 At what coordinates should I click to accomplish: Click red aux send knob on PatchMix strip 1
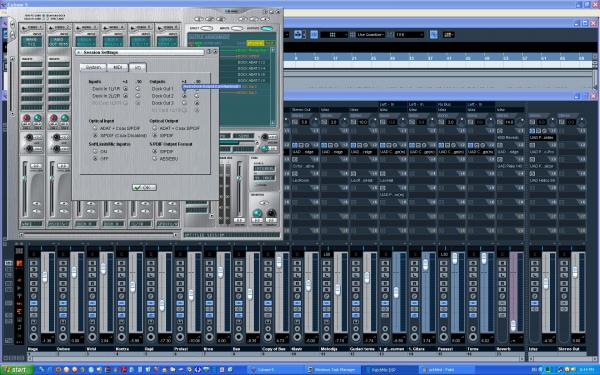coord(26,117)
